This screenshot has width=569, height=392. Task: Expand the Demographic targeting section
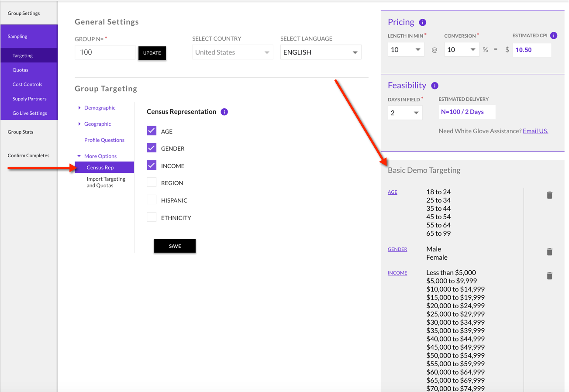click(100, 108)
